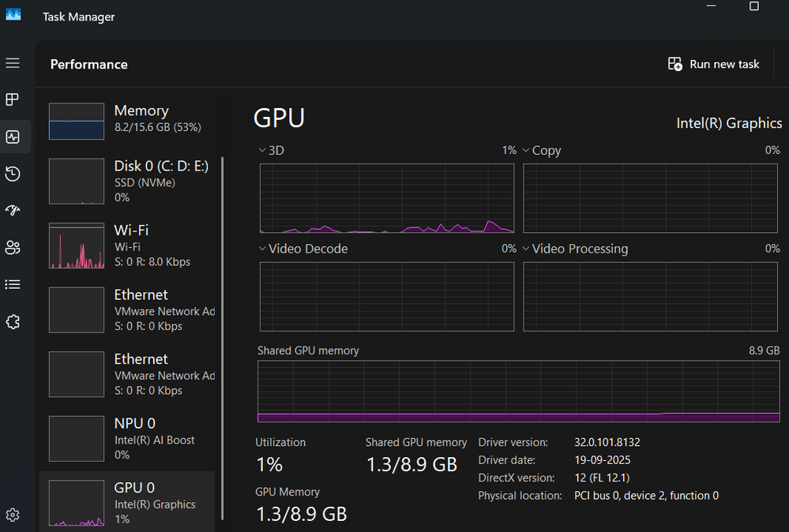789x532 pixels.
Task: Collapse the Copy graph section
Action: click(x=525, y=150)
